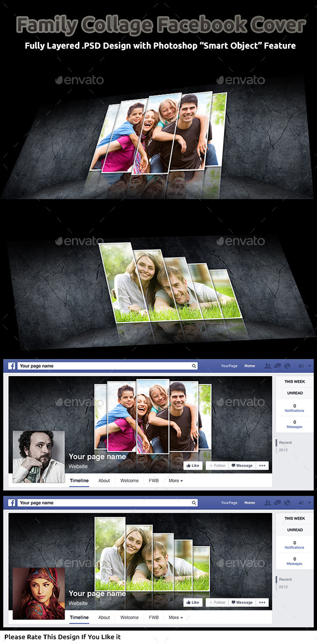
Task: Select the FWB tab in the couple mockup
Action: [154, 618]
